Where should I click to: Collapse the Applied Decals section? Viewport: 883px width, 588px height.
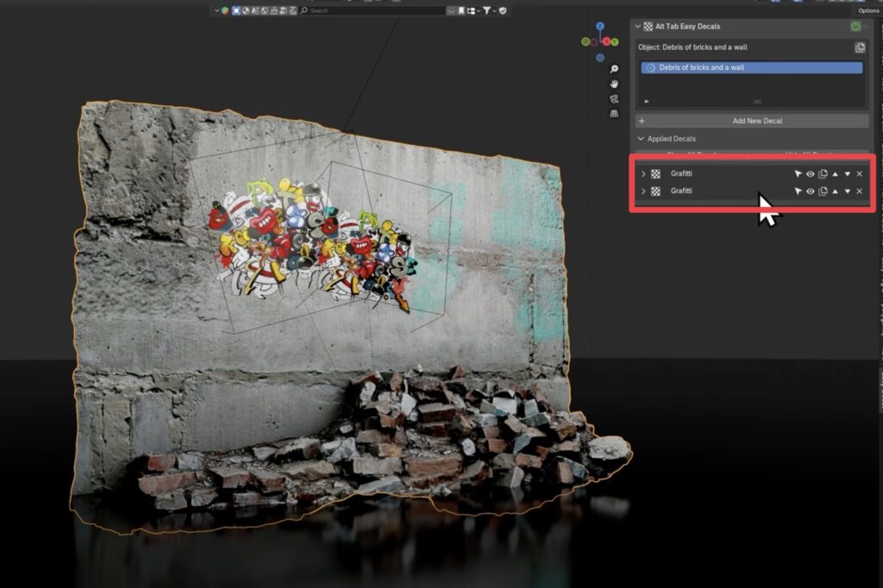[x=641, y=139]
